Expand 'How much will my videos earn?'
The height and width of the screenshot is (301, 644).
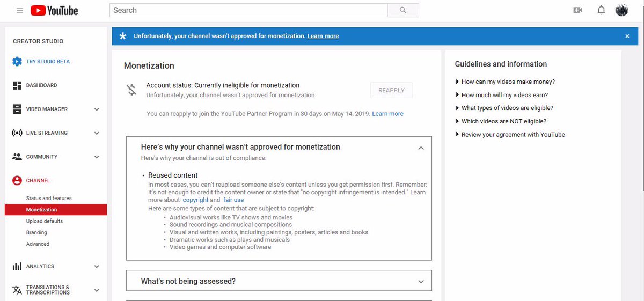point(504,95)
